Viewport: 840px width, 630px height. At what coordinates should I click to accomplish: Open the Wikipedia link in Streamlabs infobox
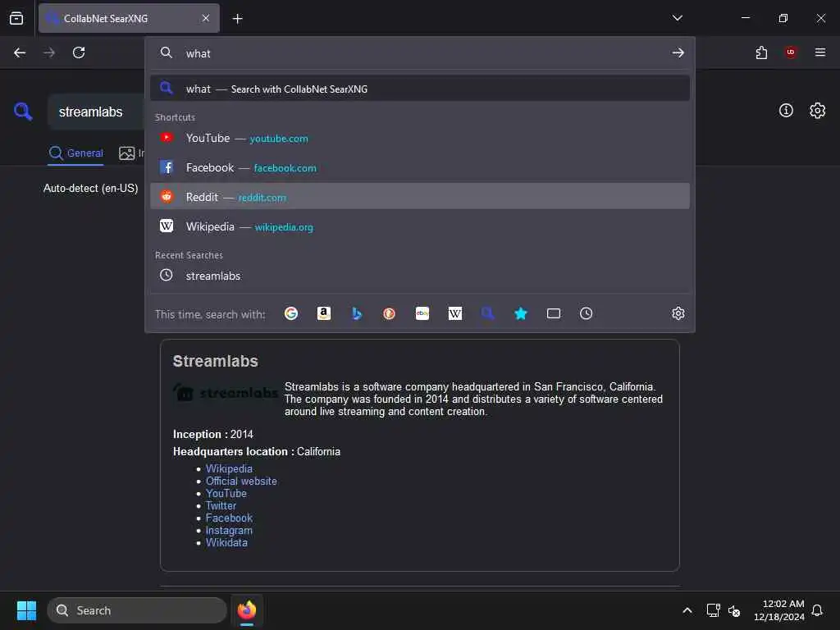click(x=229, y=468)
